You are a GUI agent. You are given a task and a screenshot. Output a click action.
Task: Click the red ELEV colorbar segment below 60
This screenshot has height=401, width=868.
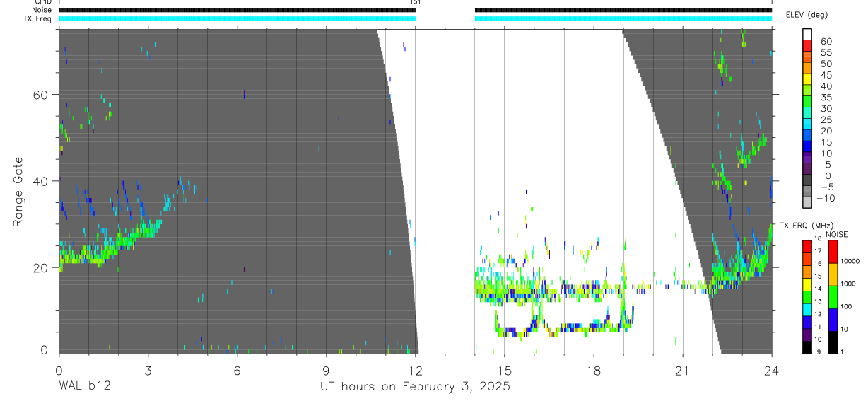pyautogui.click(x=807, y=45)
